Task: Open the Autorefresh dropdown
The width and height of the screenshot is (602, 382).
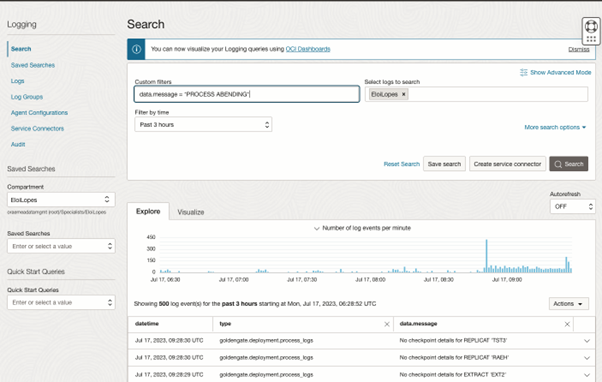Action: click(x=572, y=207)
